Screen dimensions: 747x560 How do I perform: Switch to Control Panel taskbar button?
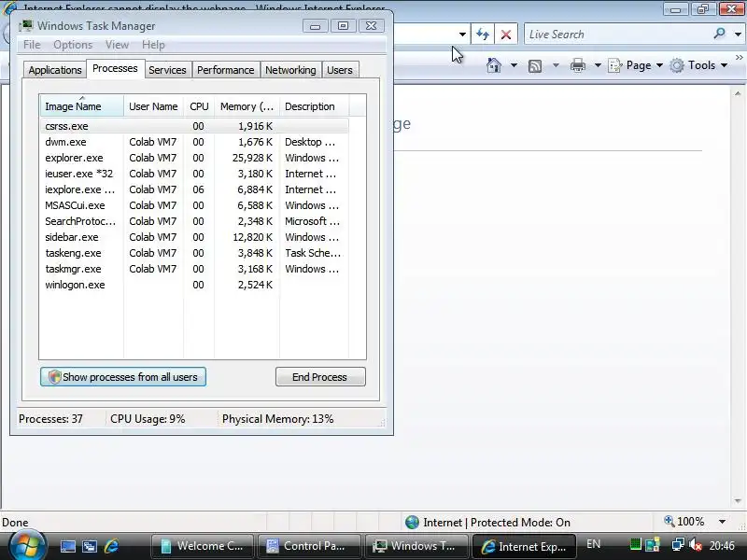pyautogui.click(x=310, y=546)
